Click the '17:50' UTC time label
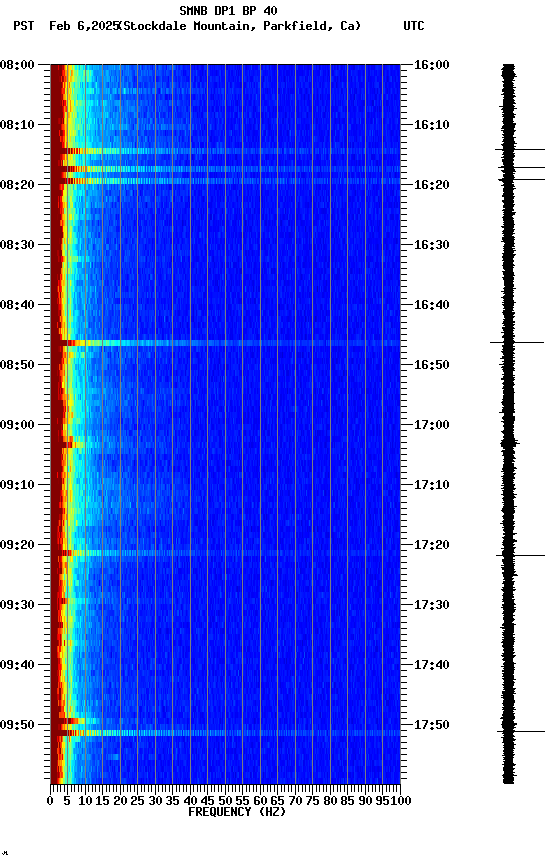The width and height of the screenshot is (552, 864). [431, 725]
